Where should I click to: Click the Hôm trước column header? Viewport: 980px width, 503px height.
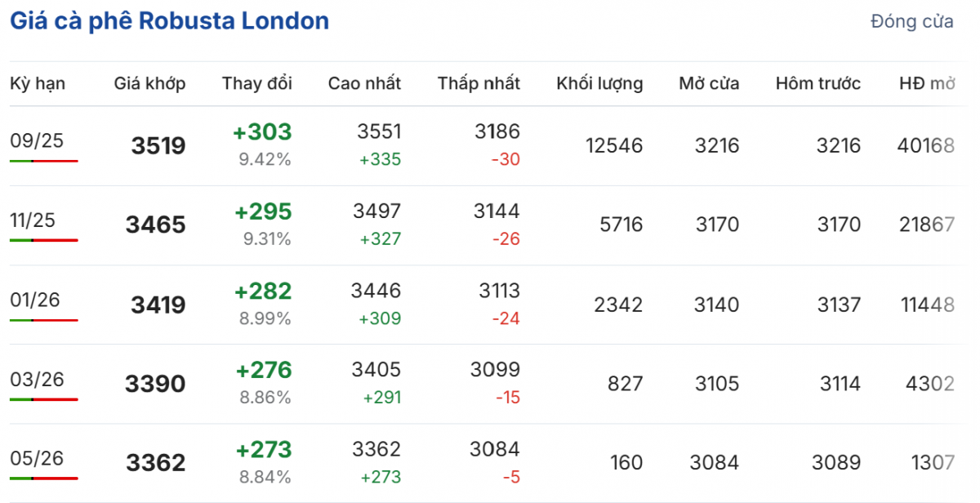(x=818, y=83)
